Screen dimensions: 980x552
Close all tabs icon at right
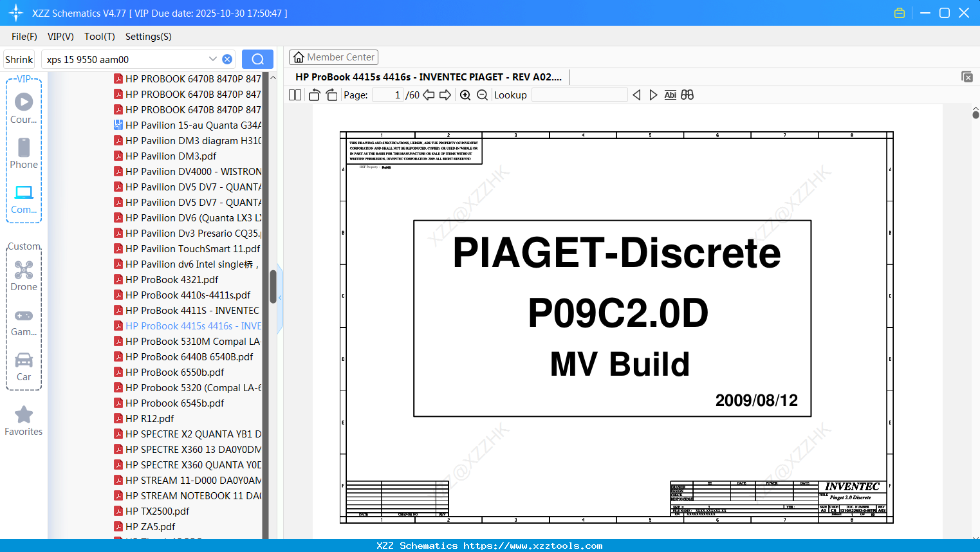[967, 77]
